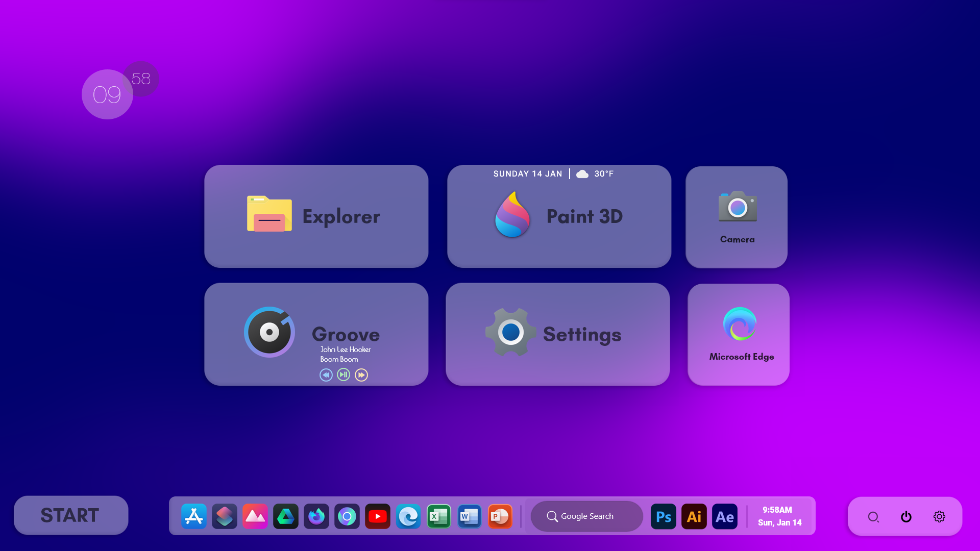Click the Boom Boom song title

pos(339,359)
